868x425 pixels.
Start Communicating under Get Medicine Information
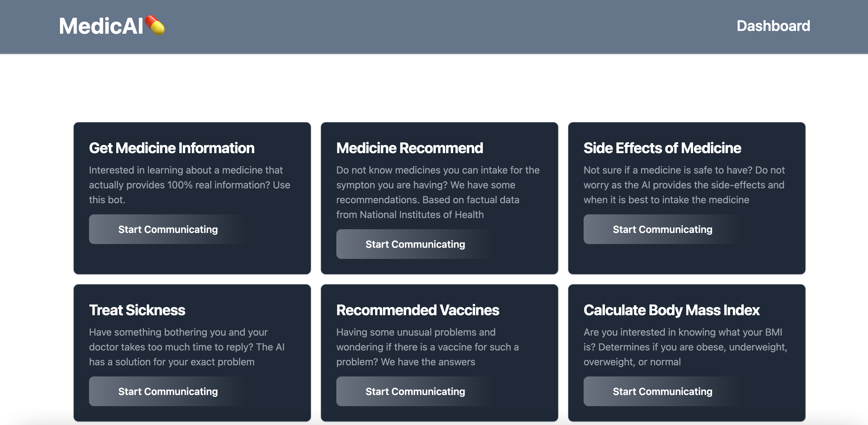click(168, 229)
